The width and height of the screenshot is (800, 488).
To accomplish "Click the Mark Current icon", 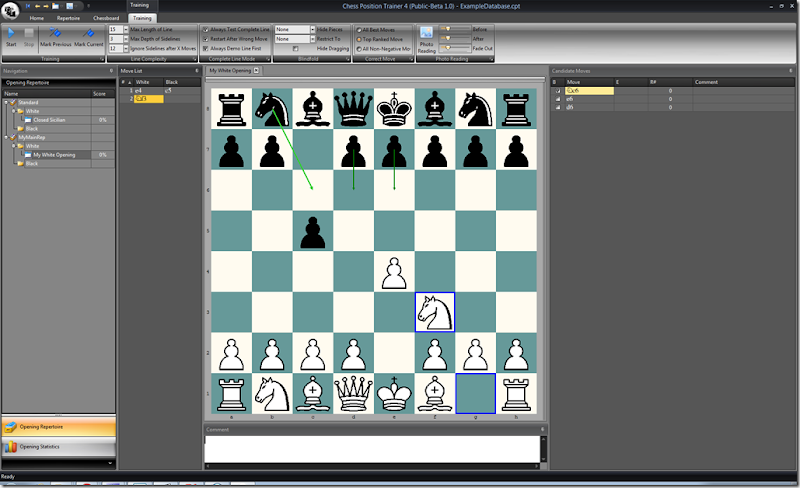I will coord(89,34).
